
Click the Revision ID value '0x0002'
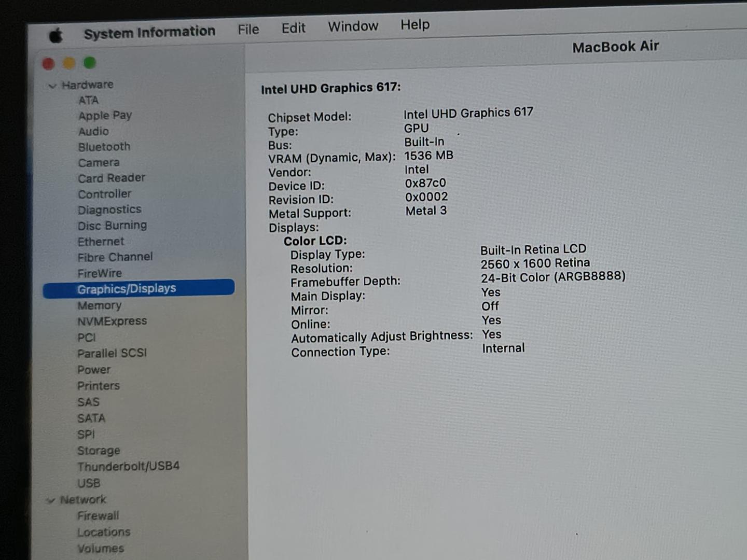(x=426, y=197)
